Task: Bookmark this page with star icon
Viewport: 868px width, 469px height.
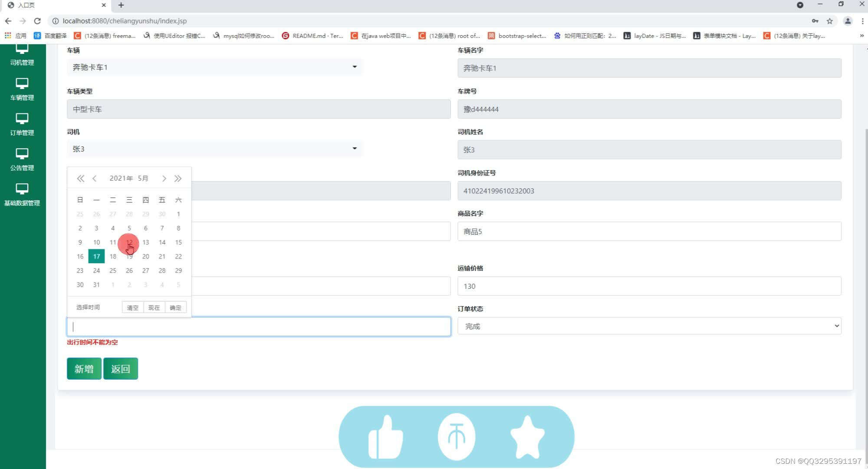Action: click(830, 21)
